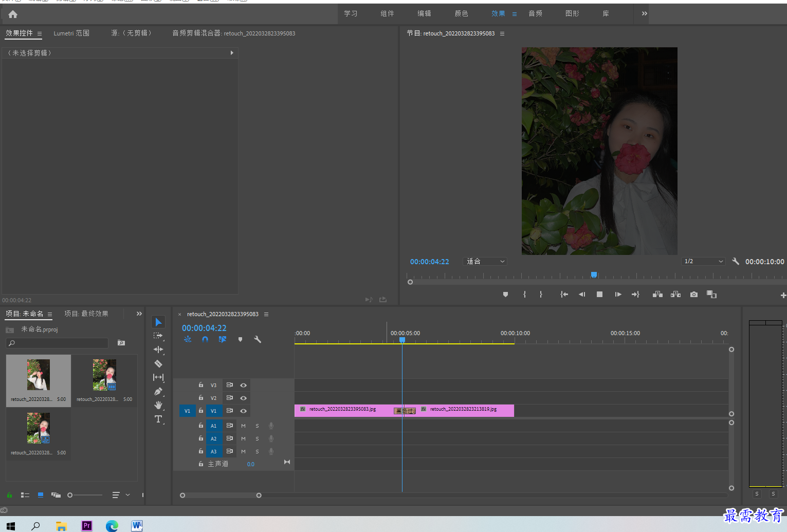Select the Hand tool

[x=158, y=405]
